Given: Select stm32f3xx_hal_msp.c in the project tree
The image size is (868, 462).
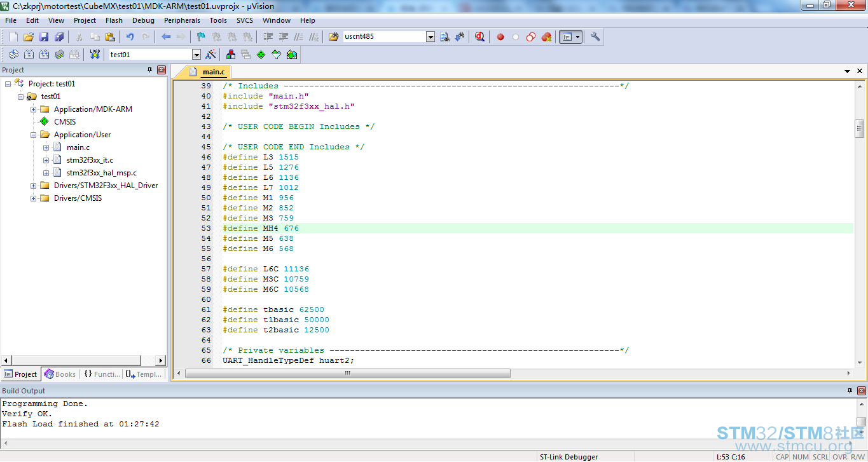Looking at the screenshot, I should click(x=102, y=173).
